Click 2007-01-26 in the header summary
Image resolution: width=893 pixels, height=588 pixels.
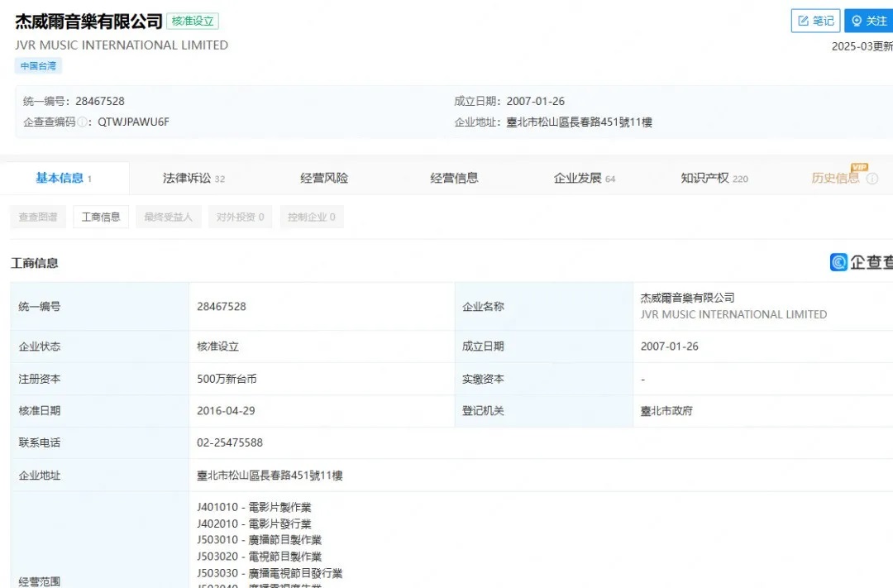tap(535, 102)
